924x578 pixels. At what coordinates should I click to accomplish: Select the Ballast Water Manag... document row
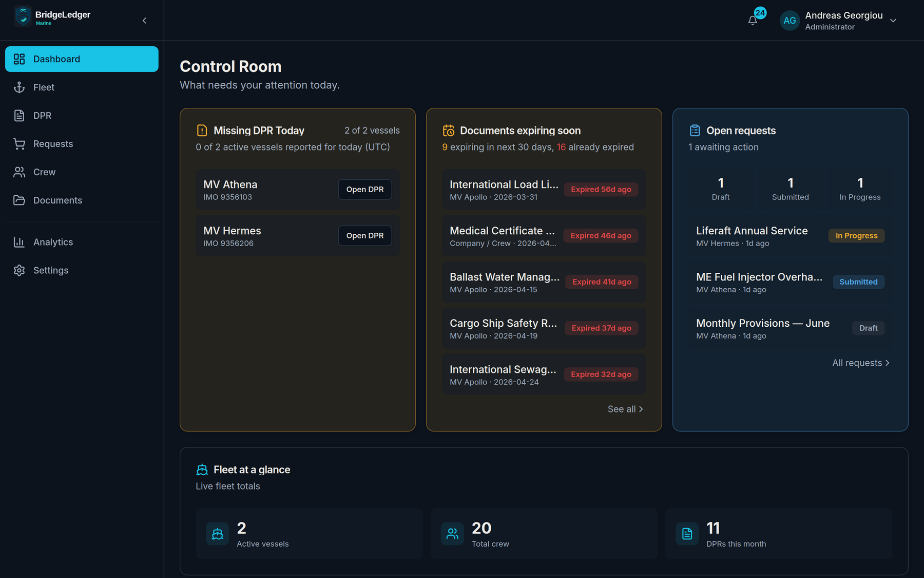tap(544, 282)
